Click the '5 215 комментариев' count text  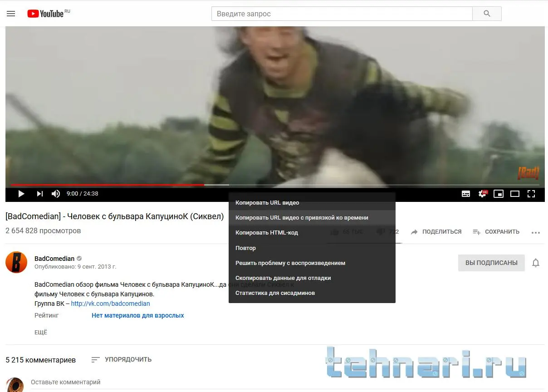pyautogui.click(x=41, y=360)
